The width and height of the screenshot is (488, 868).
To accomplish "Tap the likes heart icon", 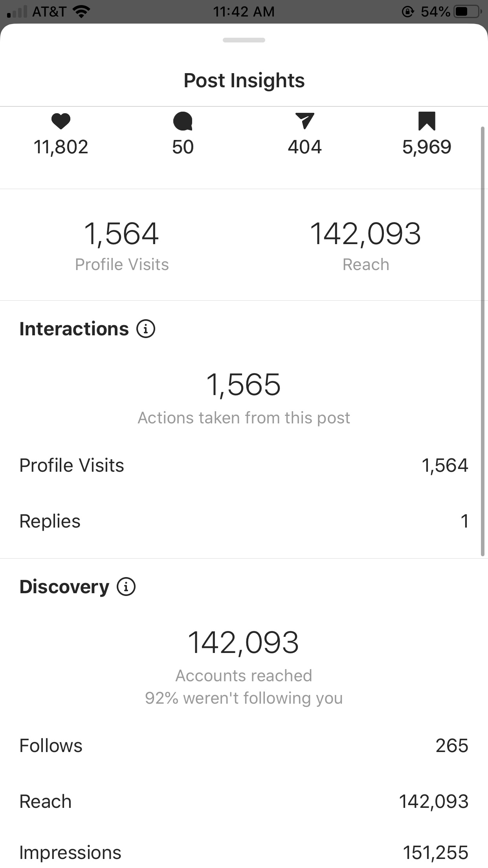I will tap(61, 121).
